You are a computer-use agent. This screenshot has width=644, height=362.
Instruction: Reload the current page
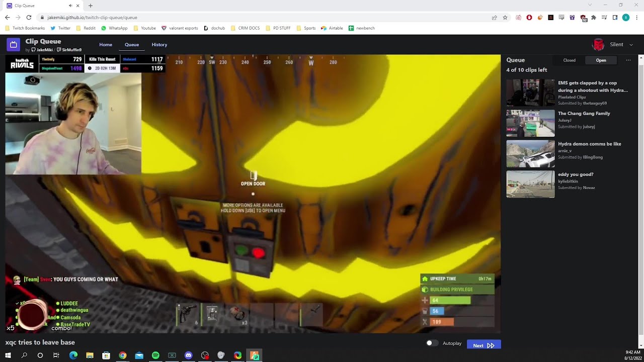pos(29,18)
